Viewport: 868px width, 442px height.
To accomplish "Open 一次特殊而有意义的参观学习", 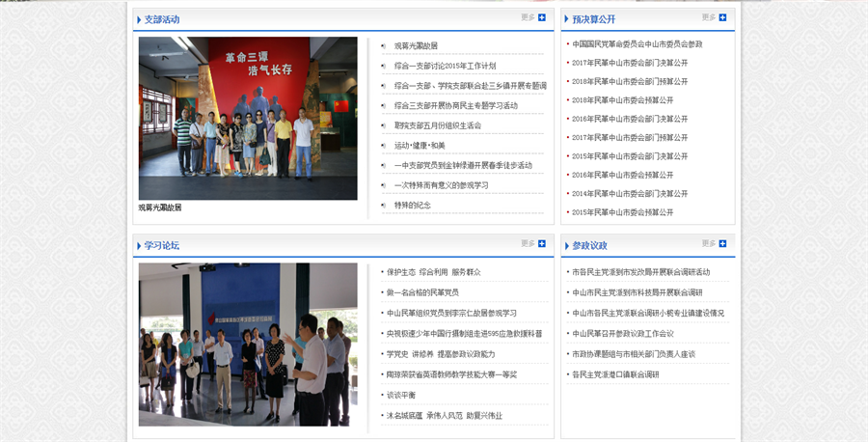I will pos(441,185).
